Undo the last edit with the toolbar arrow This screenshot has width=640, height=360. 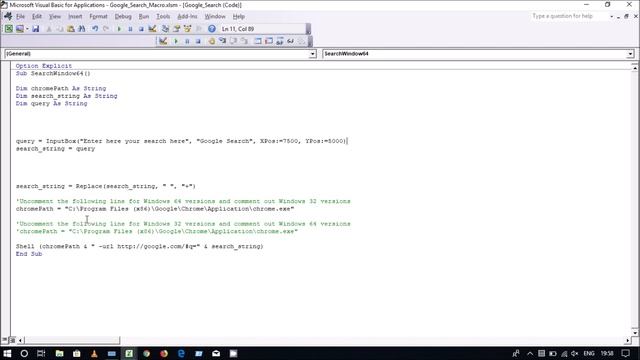(x=95, y=29)
